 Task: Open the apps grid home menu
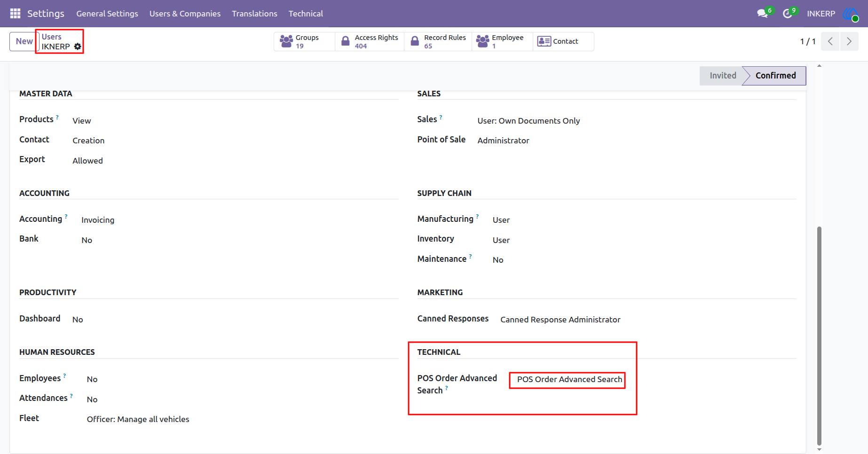point(15,14)
